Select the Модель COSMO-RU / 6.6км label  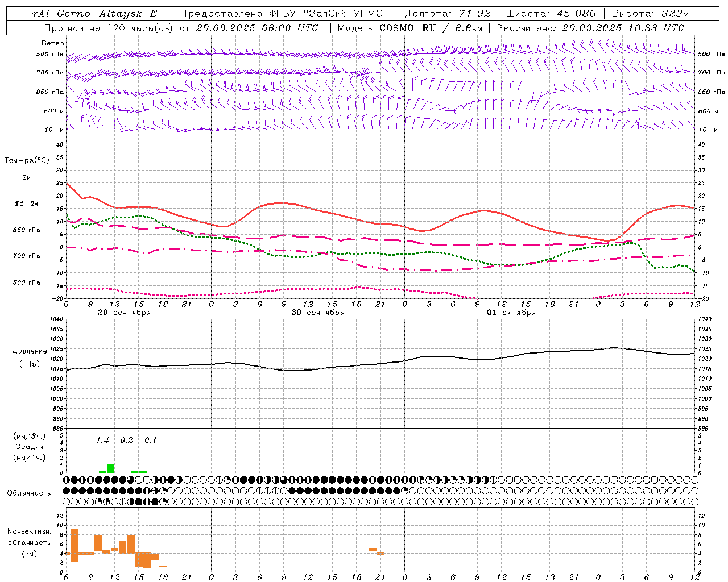coord(409,27)
